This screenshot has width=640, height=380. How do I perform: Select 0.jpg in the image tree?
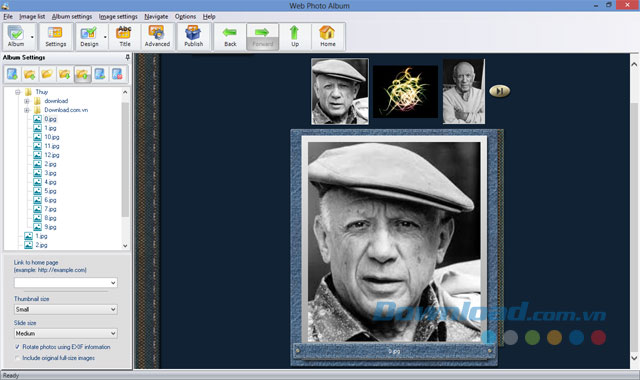pos(50,119)
